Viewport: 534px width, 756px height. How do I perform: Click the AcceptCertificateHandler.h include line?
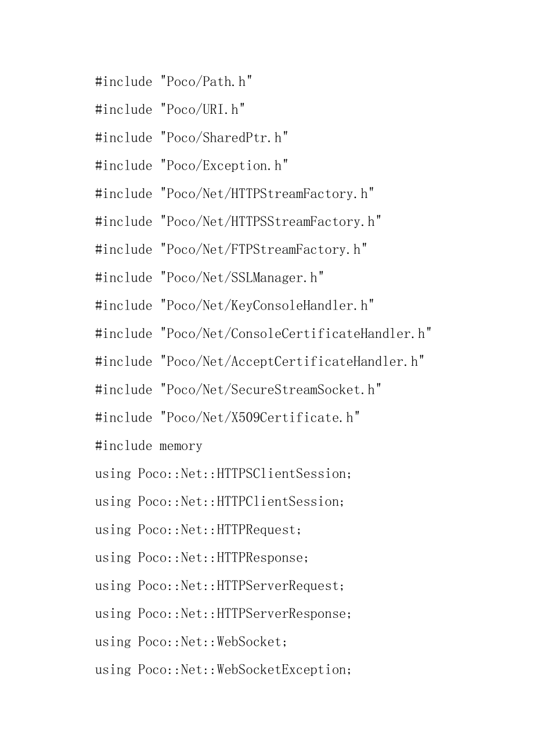(x=261, y=361)
